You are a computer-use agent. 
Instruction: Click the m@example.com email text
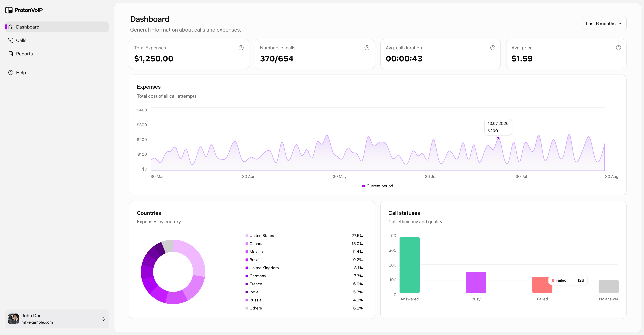(x=37, y=322)
